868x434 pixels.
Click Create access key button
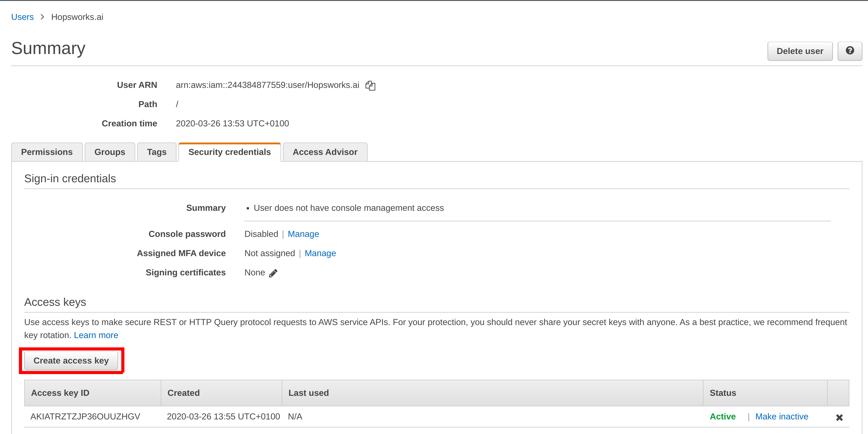click(71, 360)
